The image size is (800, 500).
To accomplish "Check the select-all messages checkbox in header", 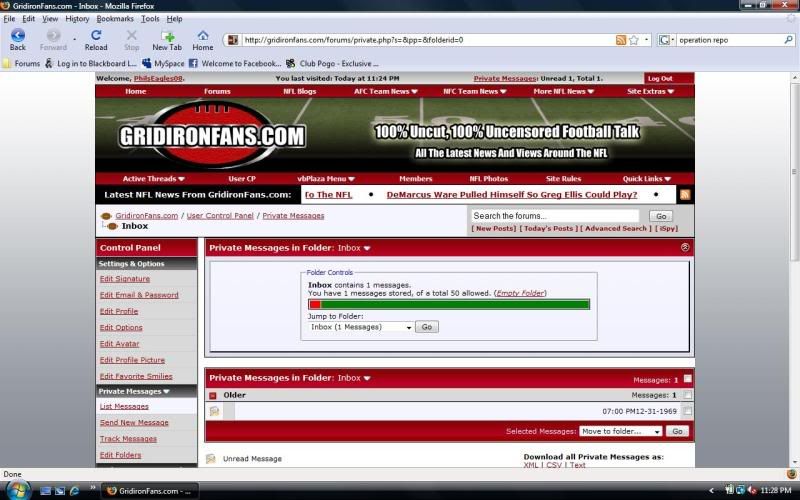I will coord(687,379).
